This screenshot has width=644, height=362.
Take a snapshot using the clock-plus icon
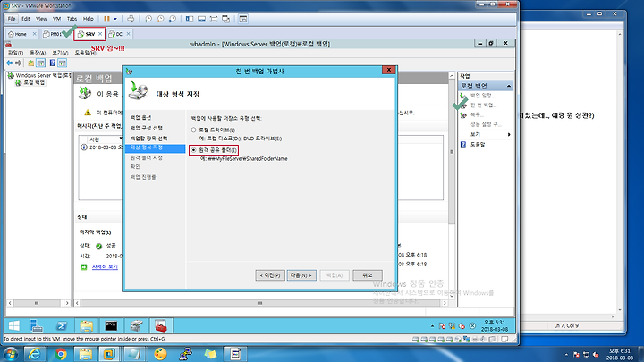tap(148, 19)
